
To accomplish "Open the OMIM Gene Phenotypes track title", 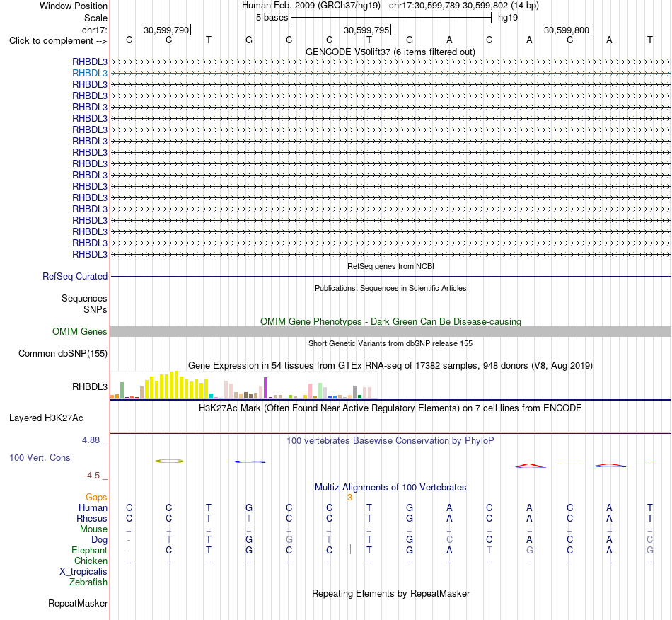I will [390, 321].
